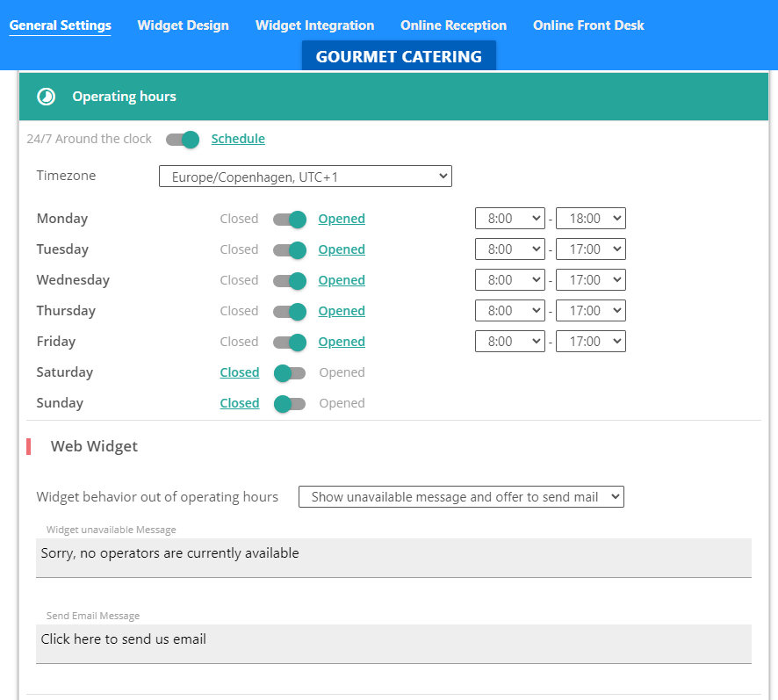The image size is (778, 700).
Task: Toggle Monday open/closed switch
Action: [289, 219]
